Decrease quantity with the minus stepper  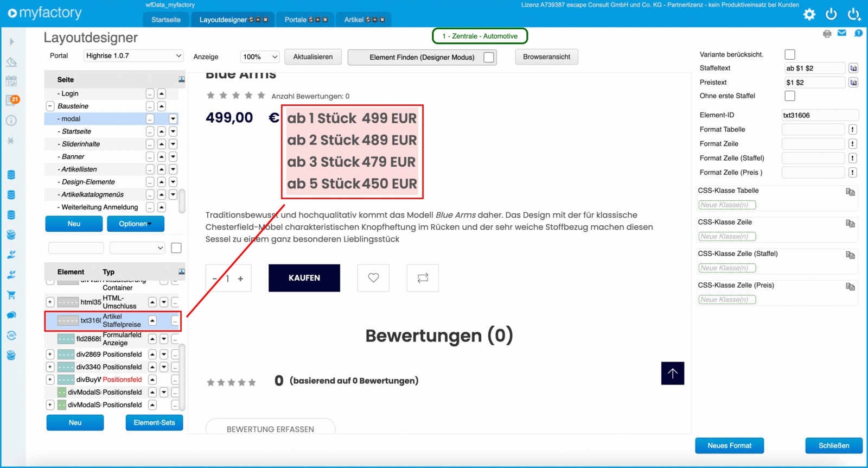(x=215, y=279)
